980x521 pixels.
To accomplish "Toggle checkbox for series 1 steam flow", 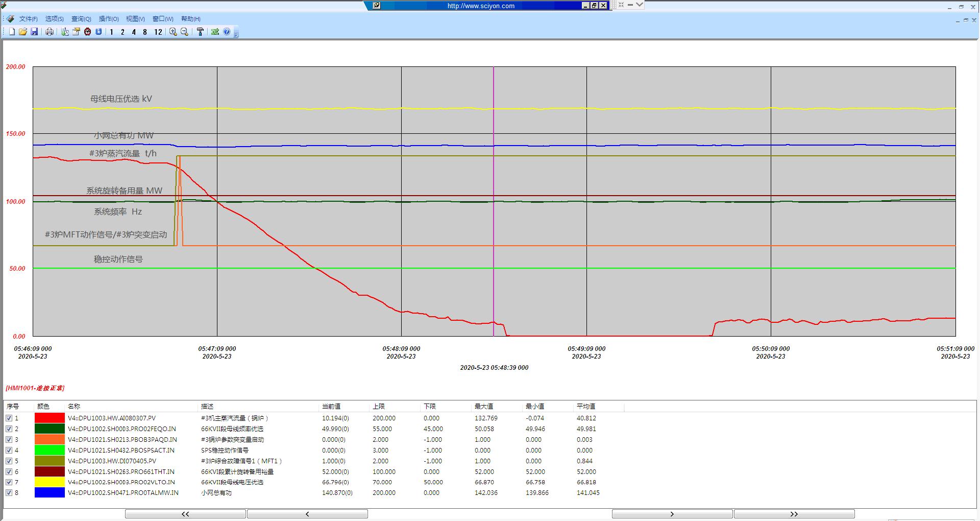I will tap(9, 418).
